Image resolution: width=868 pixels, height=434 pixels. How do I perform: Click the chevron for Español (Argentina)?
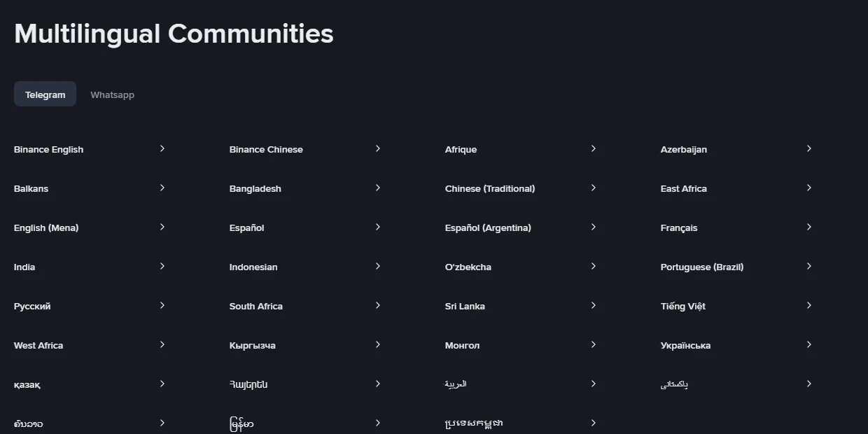point(593,227)
